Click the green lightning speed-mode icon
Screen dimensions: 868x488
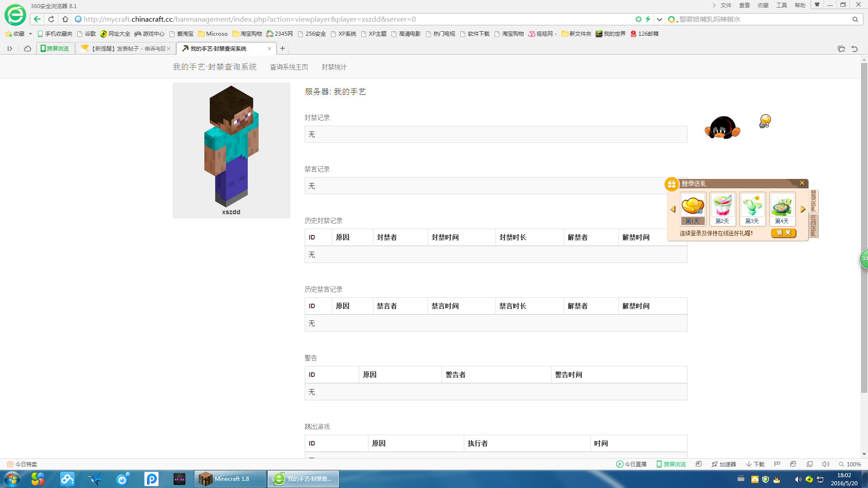click(x=648, y=19)
